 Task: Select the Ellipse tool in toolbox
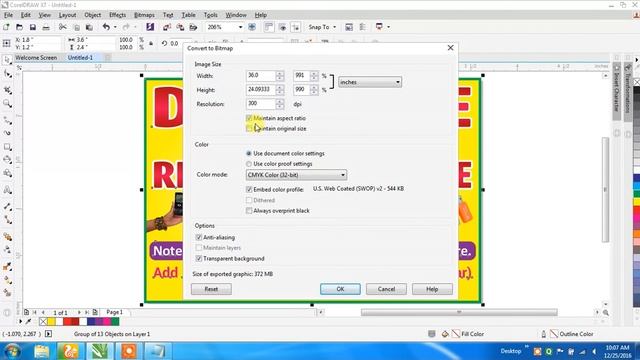pyautogui.click(x=7, y=160)
